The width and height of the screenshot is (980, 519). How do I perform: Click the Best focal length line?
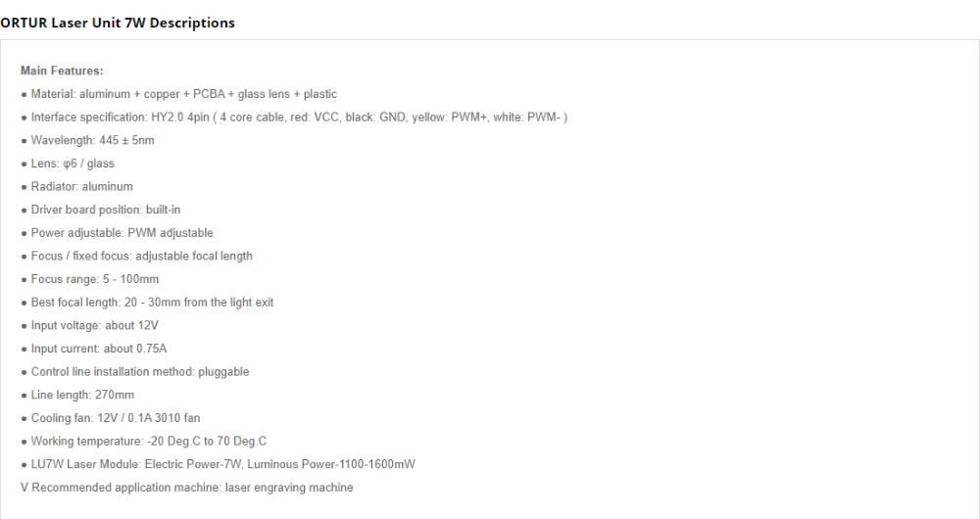pyautogui.click(x=148, y=302)
